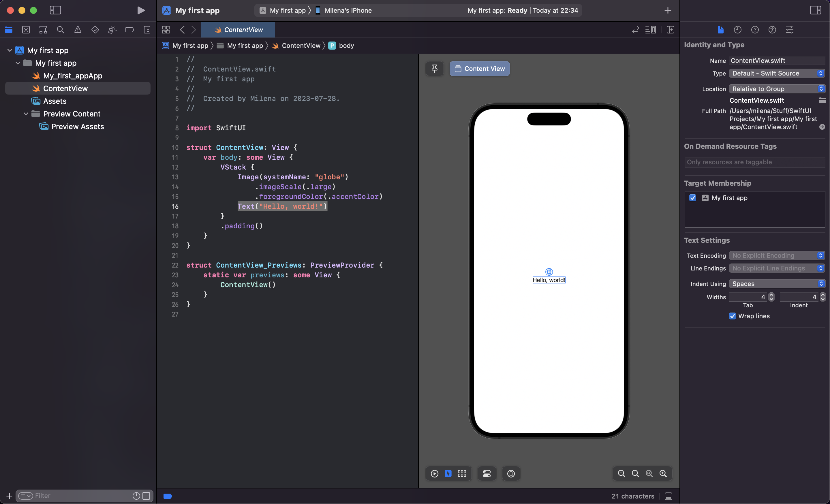Click the Name field ContentView.swift
The image size is (830, 504).
pos(777,61)
